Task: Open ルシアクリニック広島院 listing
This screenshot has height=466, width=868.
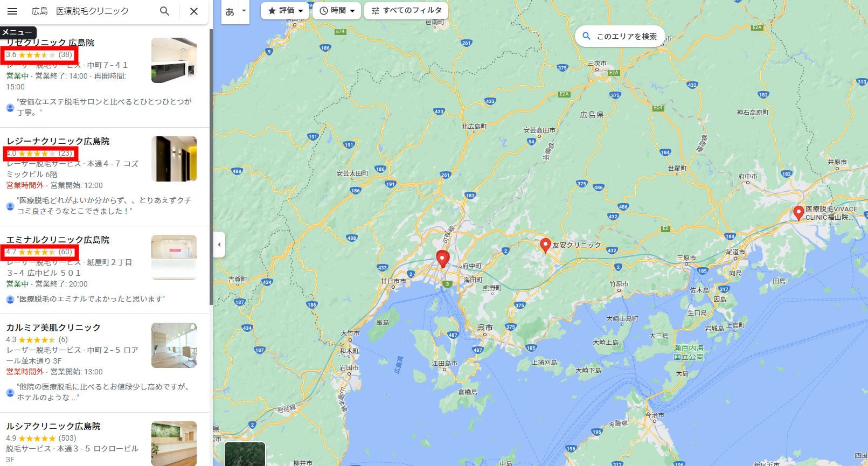Action: (x=53, y=426)
